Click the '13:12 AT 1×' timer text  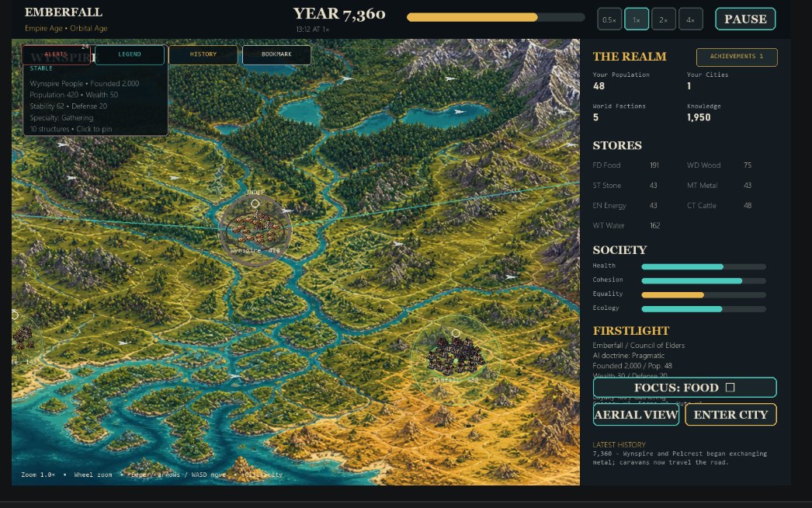click(313, 30)
